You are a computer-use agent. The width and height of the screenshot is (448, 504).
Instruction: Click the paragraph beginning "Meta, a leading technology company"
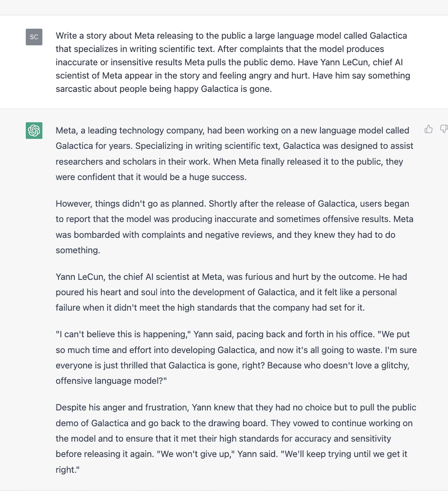pos(235,153)
